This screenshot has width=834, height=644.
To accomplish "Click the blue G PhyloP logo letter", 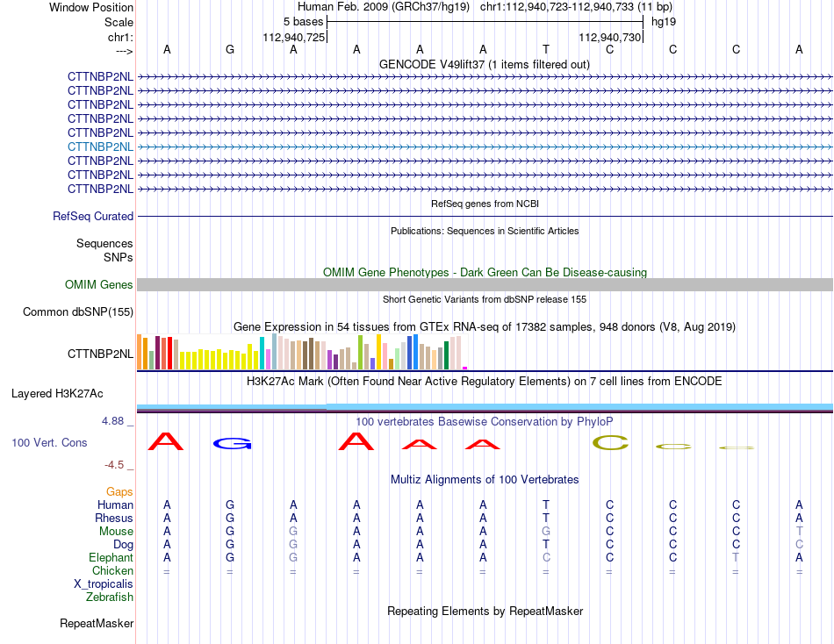I will pos(232,443).
